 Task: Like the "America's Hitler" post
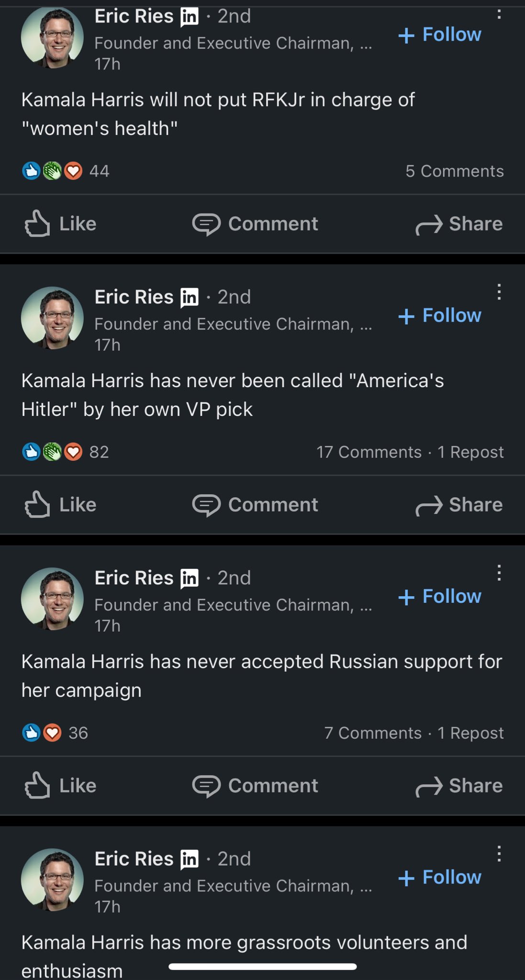(x=61, y=505)
